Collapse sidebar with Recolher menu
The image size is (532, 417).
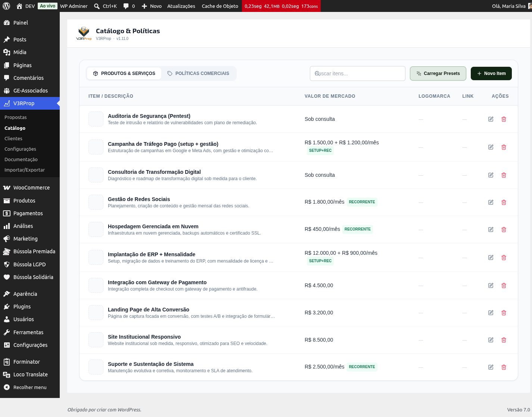point(30,387)
